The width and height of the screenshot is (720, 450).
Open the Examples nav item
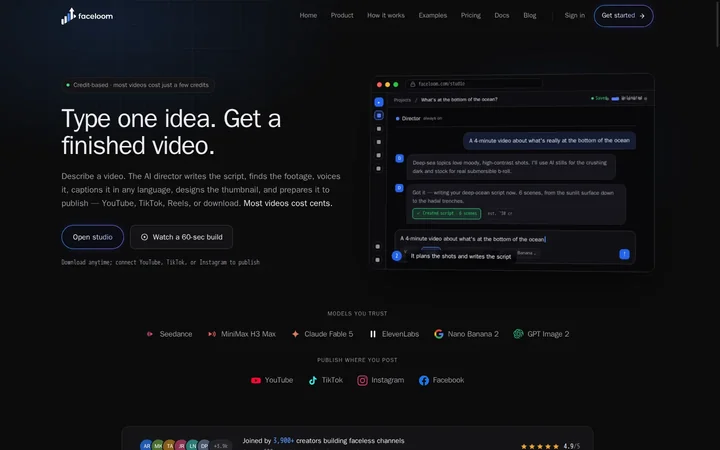[433, 16]
